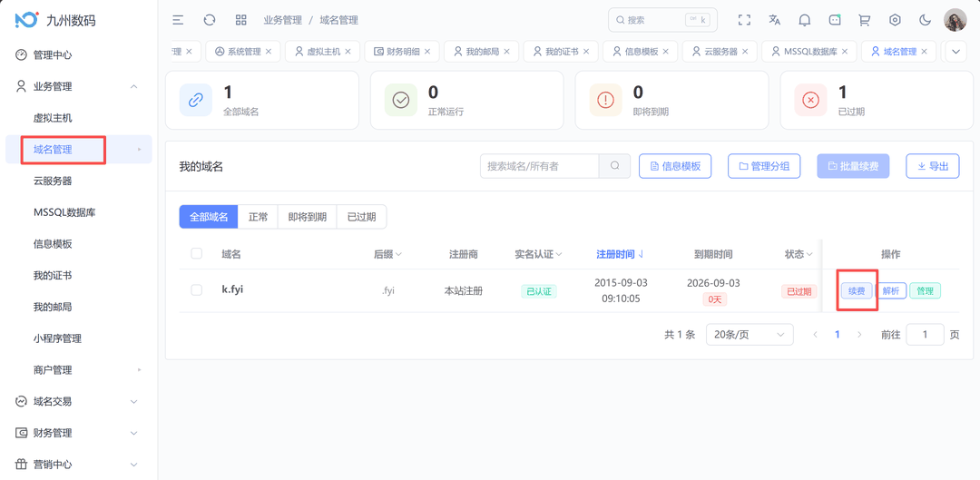Screen dimensions: 980x480
Task: Click 解析 for k.fyi
Action: 891,290
